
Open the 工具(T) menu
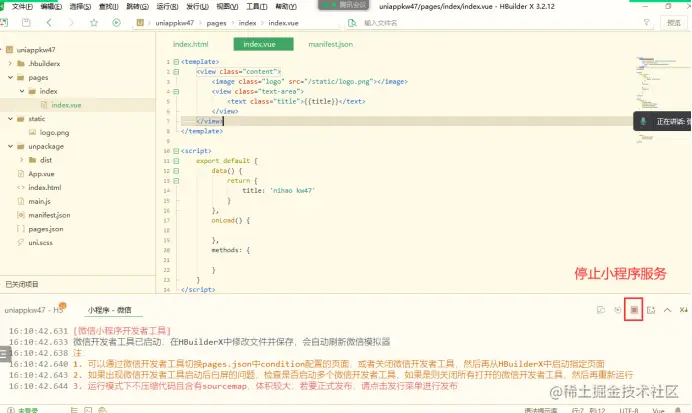click(x=256, y=6)
